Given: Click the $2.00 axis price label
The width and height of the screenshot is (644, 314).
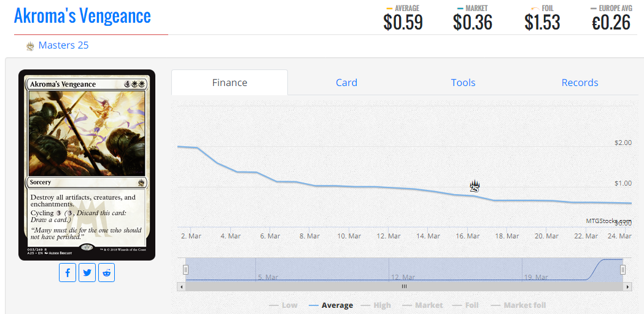Looking at the screenshot, I should pos(623,143).
